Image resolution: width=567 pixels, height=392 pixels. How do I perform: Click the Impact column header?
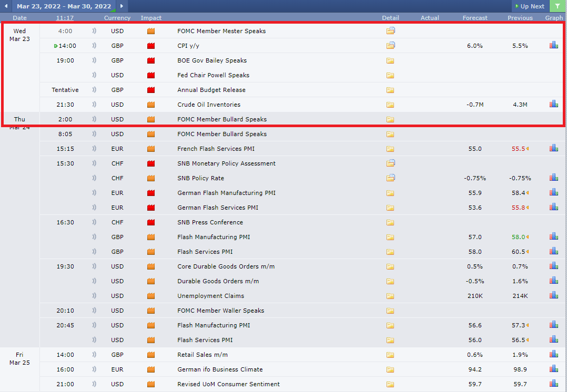tap(151, 18)
